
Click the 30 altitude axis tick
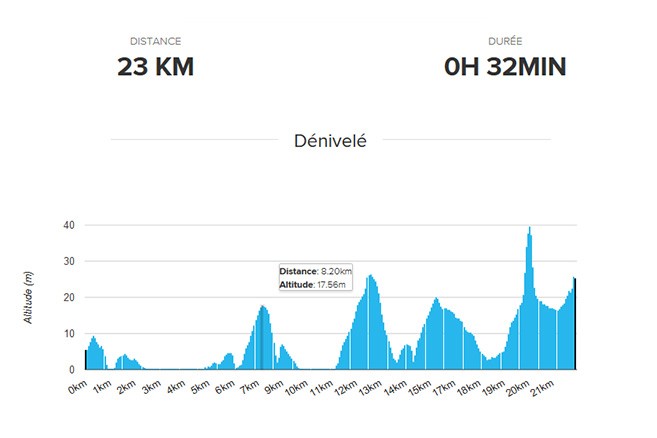pos(69,261)
